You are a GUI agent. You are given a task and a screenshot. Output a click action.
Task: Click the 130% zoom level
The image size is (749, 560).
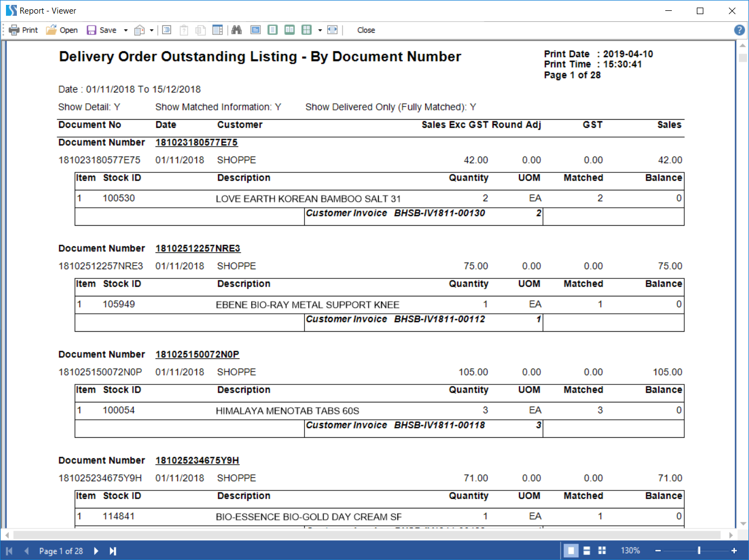(631, 551)
